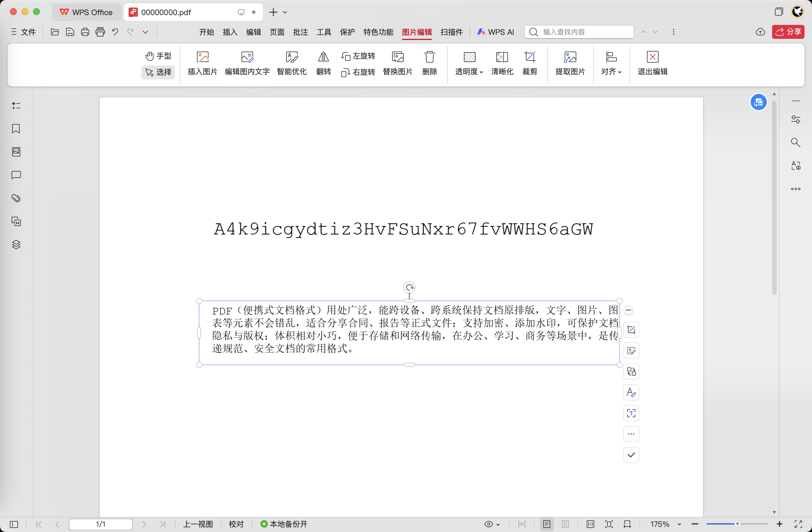Switch to the Protect (保护) tab
The image size is (812, 532).
pyautogui.click(x=347, y=32)
